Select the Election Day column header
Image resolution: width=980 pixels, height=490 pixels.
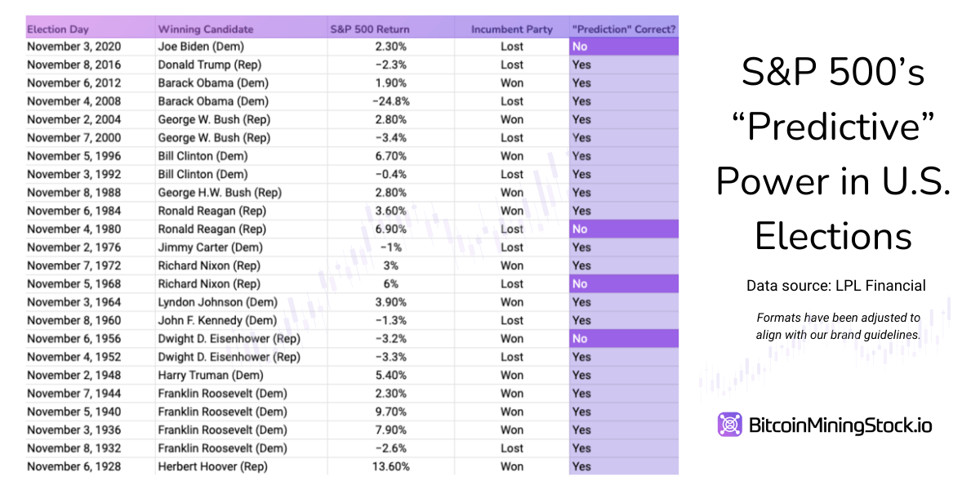58,29
